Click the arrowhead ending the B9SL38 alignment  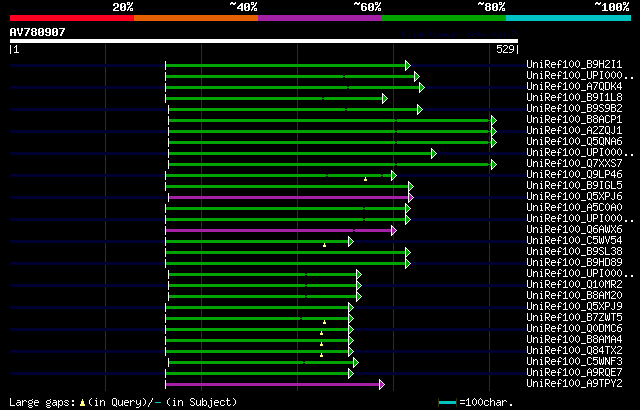(408, 253)
